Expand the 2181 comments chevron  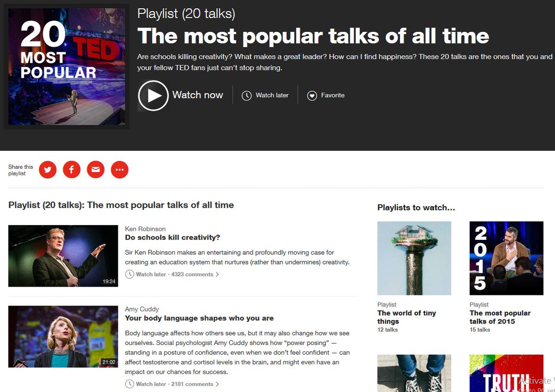[x=217, y=384]
